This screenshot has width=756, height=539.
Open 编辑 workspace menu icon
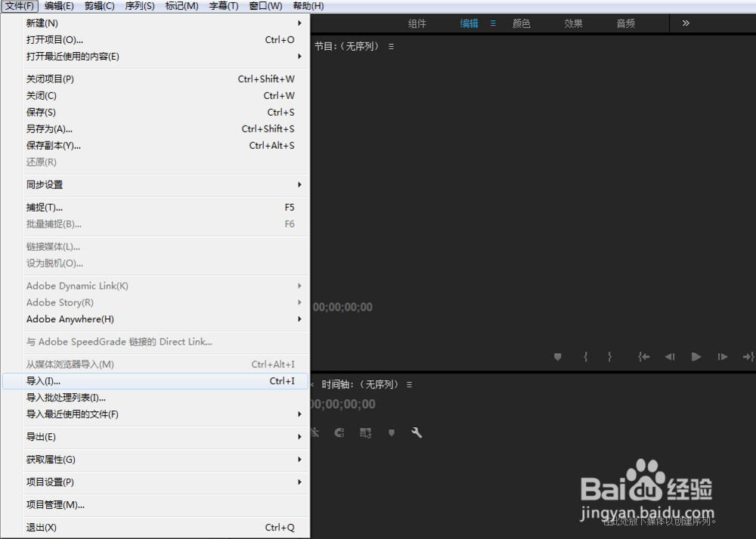(493, 23)
